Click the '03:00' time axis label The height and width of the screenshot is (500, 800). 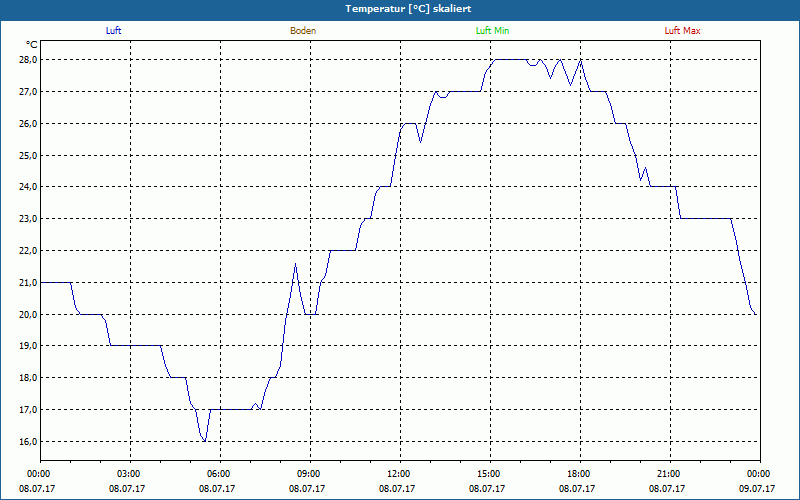(x=130, y=474)
